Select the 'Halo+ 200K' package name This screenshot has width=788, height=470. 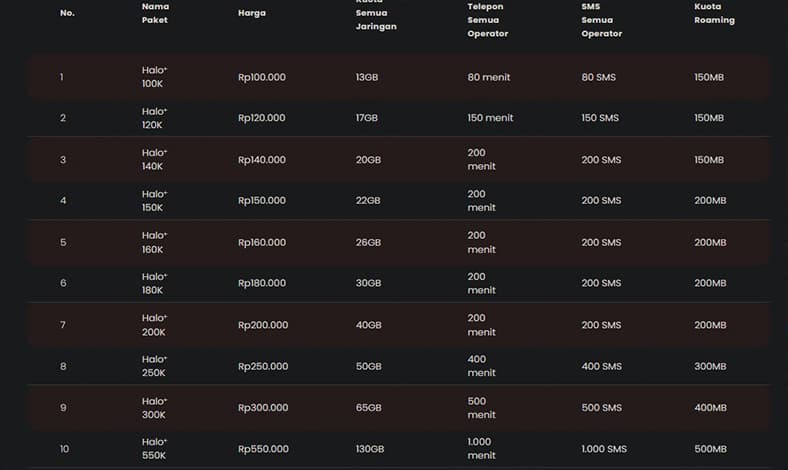pos(154,325)
